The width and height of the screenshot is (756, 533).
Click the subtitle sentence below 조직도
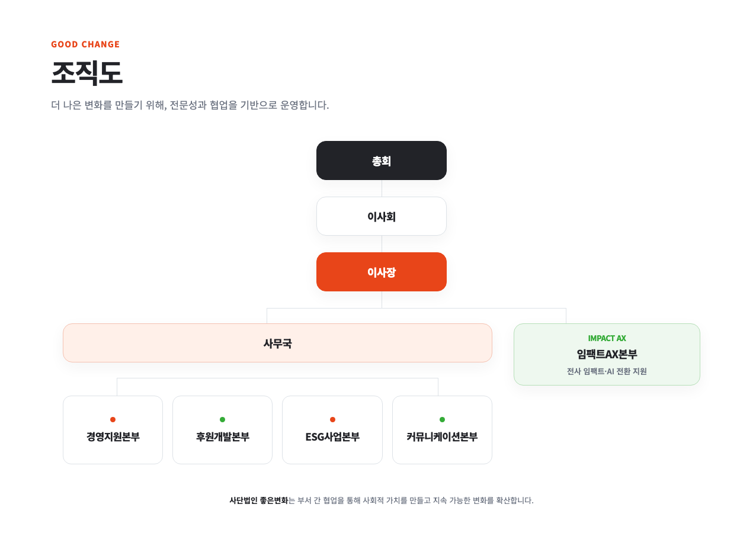pos(190,105)
